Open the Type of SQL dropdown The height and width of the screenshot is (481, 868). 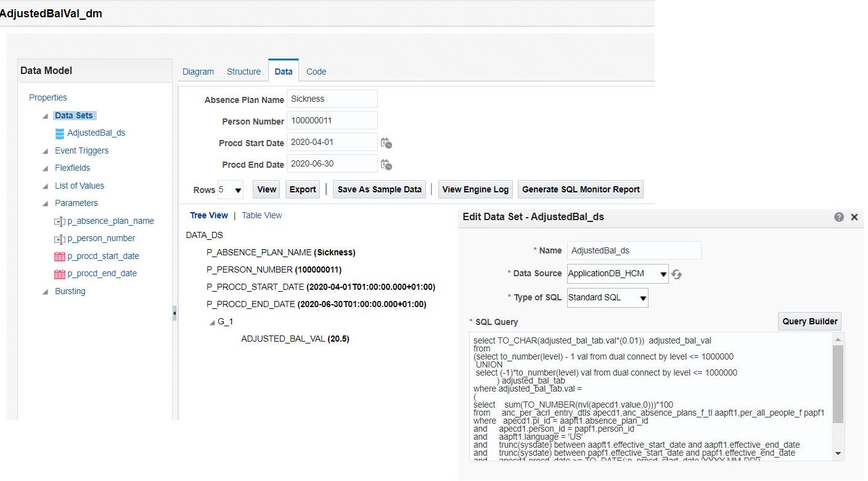coord(644,297)
